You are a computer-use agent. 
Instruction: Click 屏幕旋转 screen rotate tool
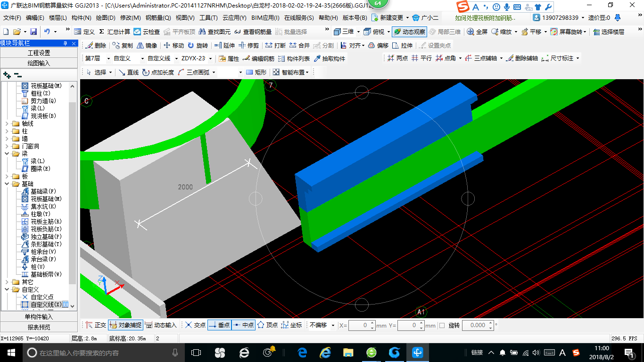pos(569,32)
